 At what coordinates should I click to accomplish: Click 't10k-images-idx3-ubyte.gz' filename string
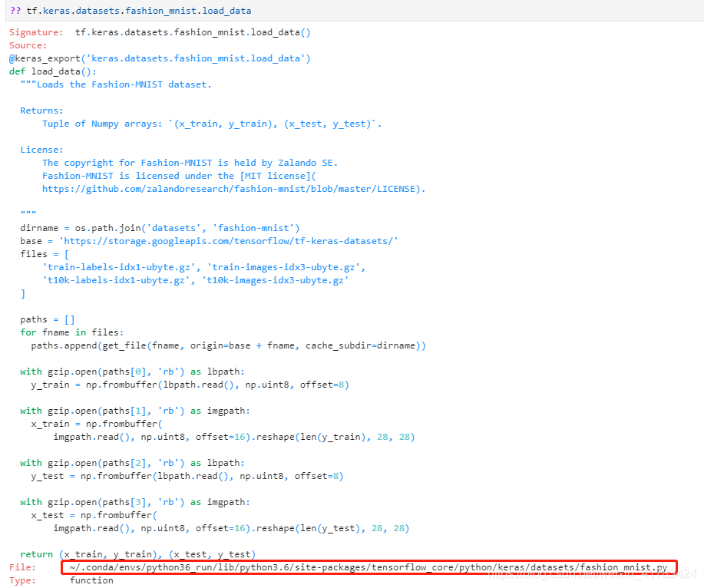[275, 280]
